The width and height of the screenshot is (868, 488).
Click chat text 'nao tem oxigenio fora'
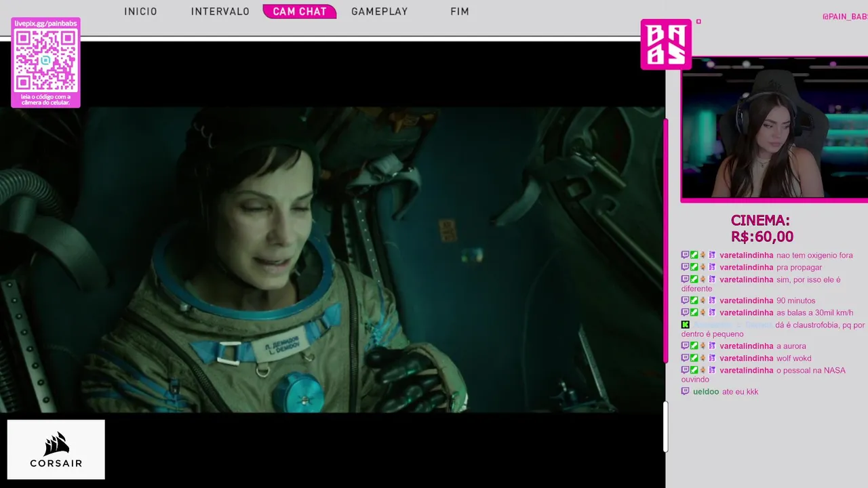click(x=814, y=256)
